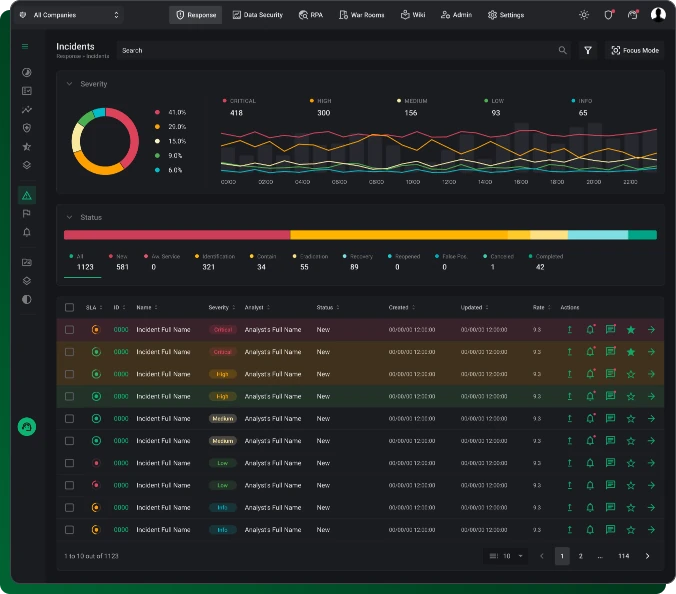Click the escalate up-arrow in first Critical row
Image resolution: width=676 pixels, height=594 pixels.
570,330
